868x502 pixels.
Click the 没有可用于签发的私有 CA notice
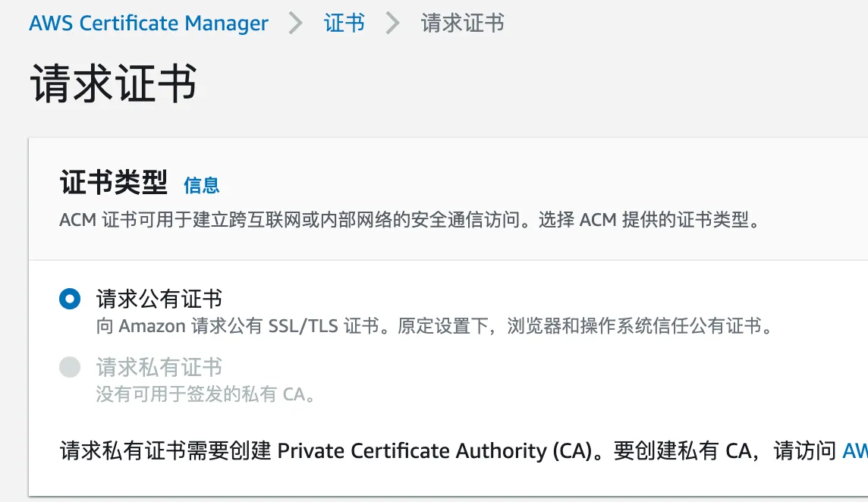(205, 395)
